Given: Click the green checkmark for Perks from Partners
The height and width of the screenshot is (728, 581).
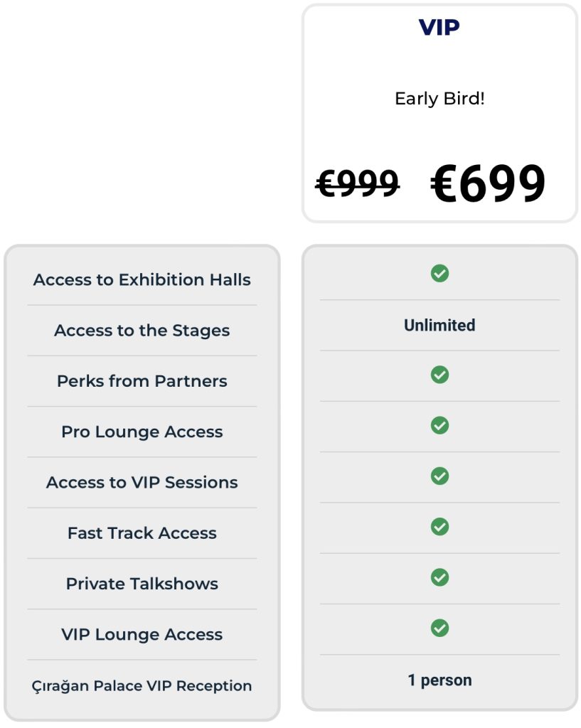Looking at the screenshot, I should click(439, 375).
